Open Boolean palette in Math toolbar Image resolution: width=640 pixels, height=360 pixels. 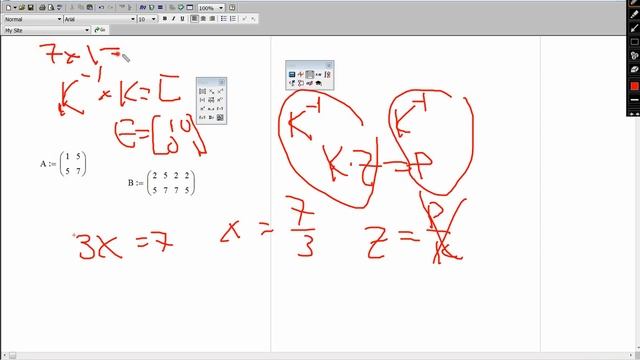(x=292, y=83)
